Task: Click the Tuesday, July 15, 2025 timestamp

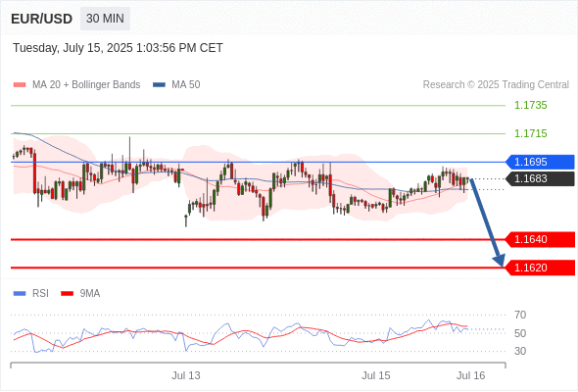Action: pos(118,48)
